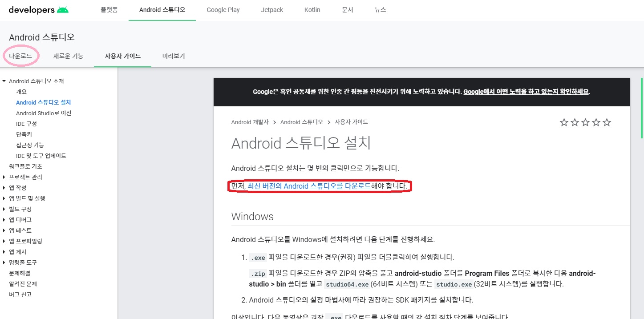The height and width of the screenshot is (319, 644).
Task: Open Android Studio로 이전 page
Action: coord(44,113)
